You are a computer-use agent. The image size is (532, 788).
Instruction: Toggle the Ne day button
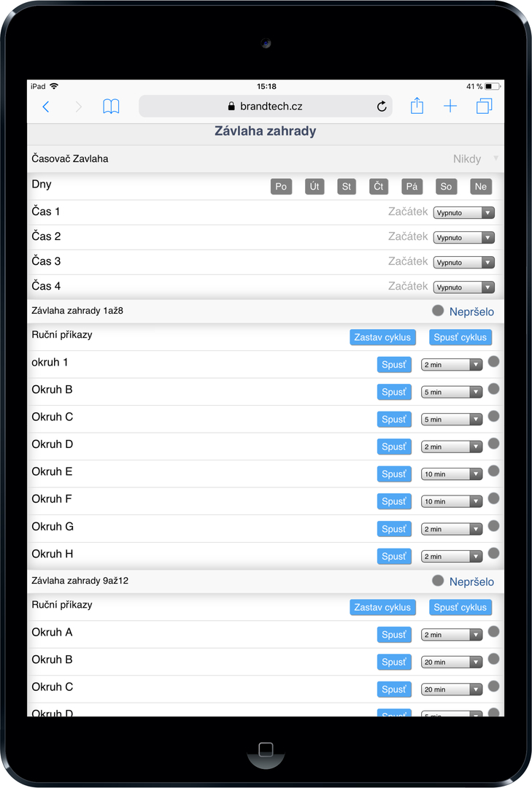point(481,187)
